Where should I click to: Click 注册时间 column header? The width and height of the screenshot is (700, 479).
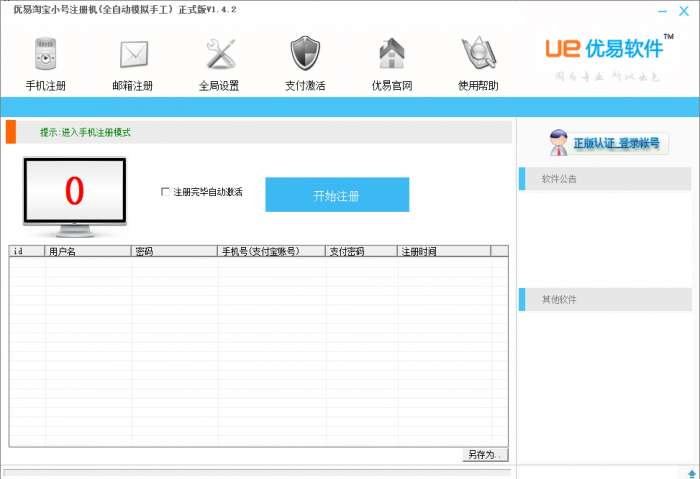tap(443, 251)
